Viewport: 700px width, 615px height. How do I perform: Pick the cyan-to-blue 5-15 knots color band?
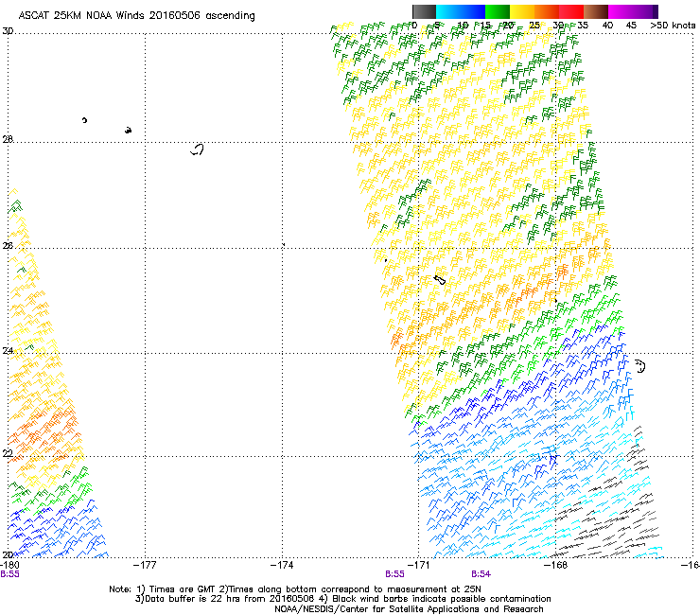click(461, 11)
